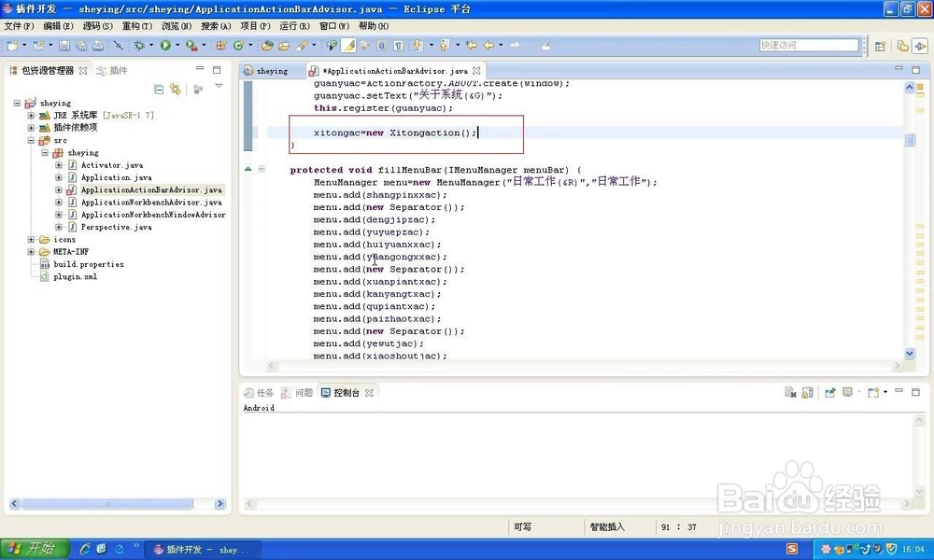Collapse the sheying project node
Screen dimensions: 934x560
click(x=17, y=103)
